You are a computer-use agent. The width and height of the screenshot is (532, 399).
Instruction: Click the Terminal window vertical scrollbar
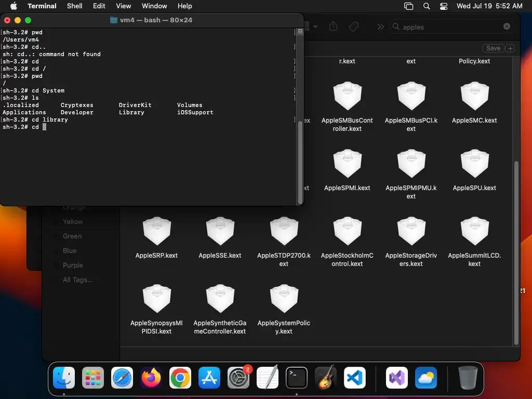coord(300,162)
